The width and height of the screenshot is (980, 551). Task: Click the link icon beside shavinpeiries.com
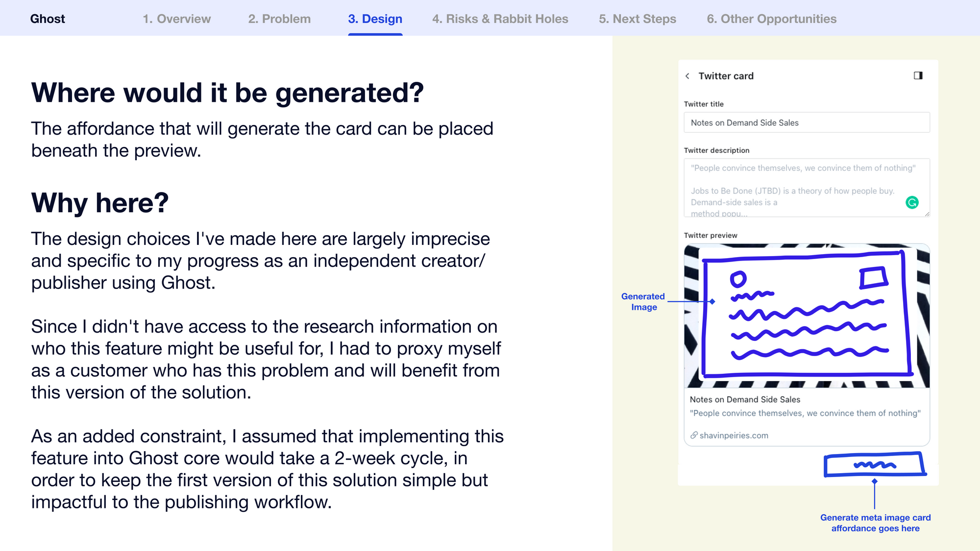pos(694,435)
